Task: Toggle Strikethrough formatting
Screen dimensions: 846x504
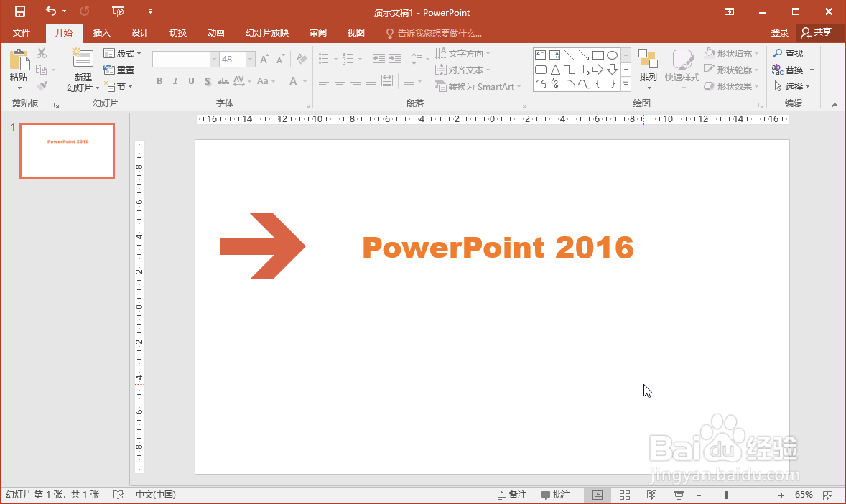Action: [223, 81]
